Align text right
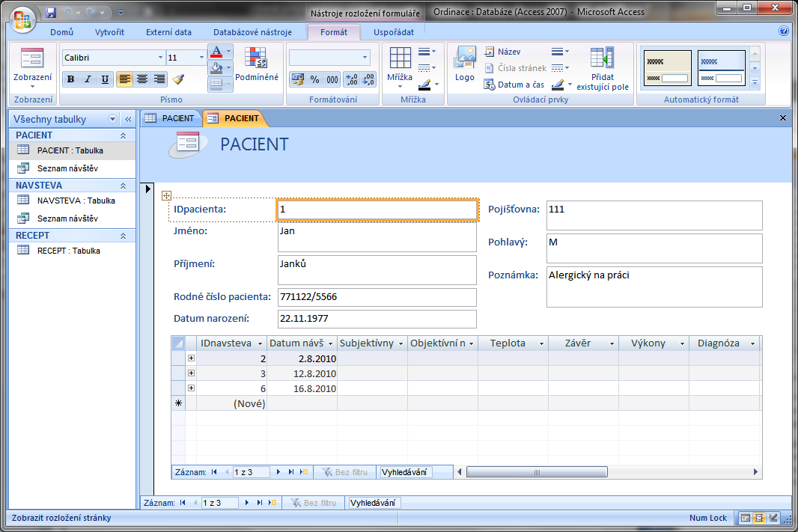Image resolution: width=798 pixels, height=532 pixels. pos(159,79)
